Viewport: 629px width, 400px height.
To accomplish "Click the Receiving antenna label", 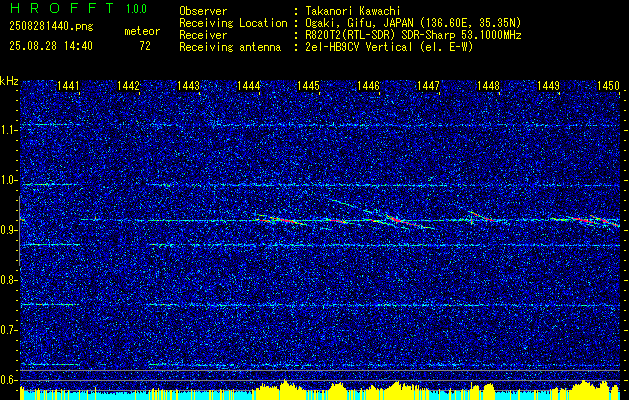I will tap(230, 47).
